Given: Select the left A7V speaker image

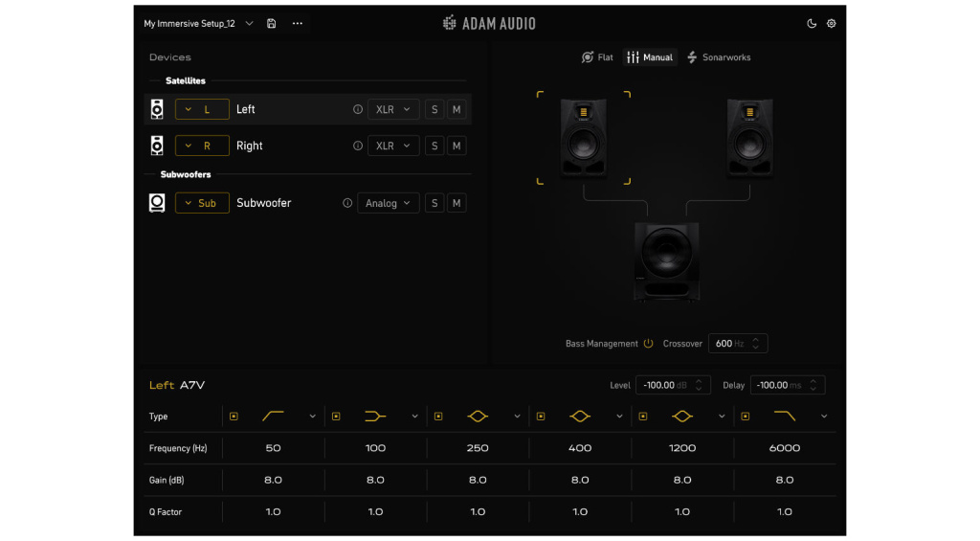Looking at the screenshot, I should click(x=583, y=138).
